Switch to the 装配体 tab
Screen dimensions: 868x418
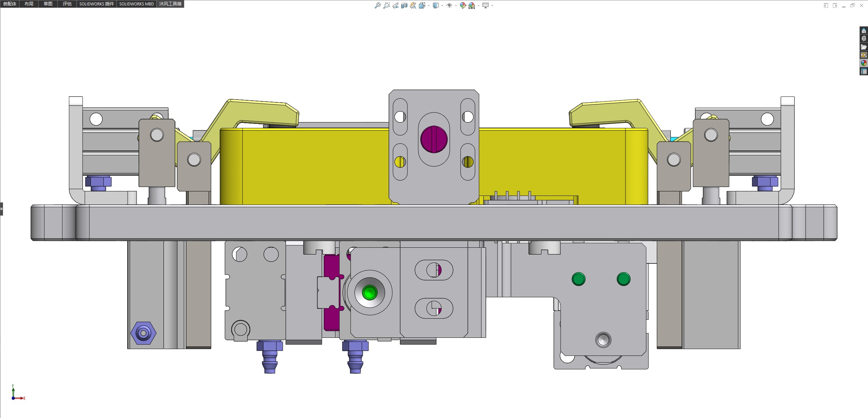(10, 4)
